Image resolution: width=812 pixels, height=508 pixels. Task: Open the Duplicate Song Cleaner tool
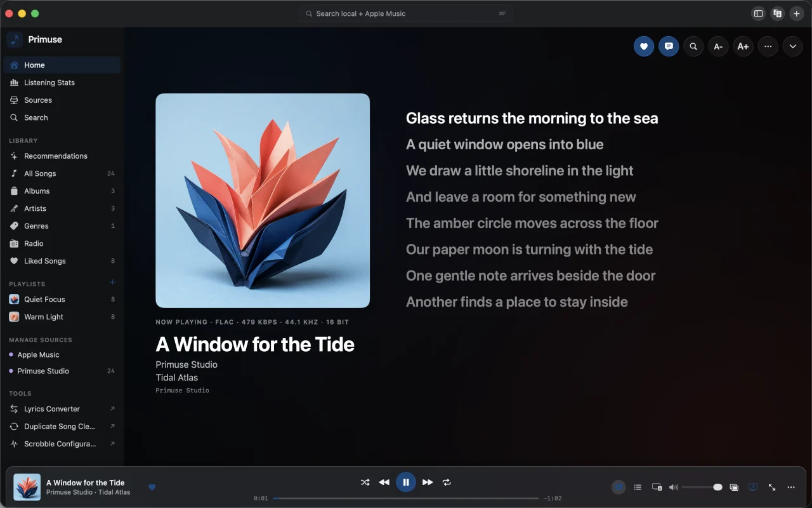62,427
